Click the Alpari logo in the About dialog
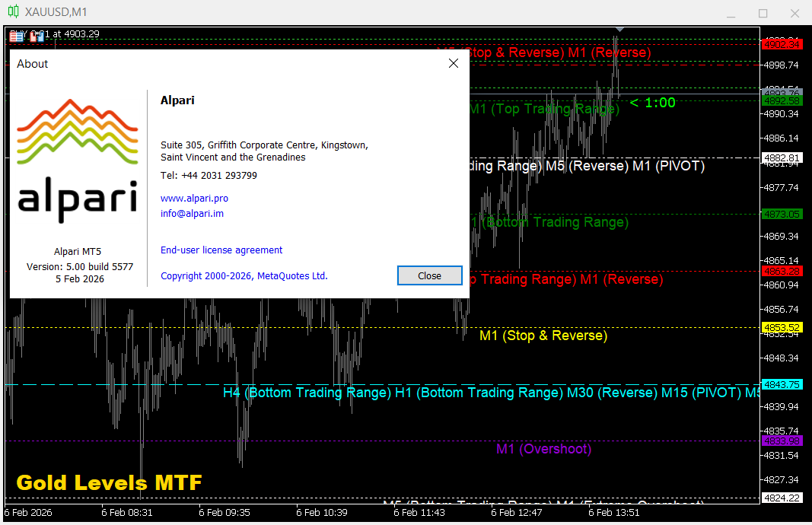812x525 pixels. tap(78, 161)
